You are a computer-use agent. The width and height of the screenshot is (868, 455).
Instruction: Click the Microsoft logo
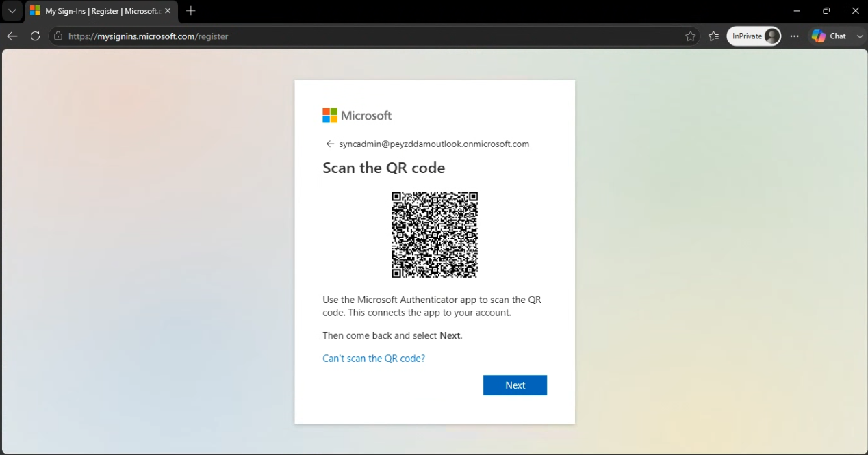(x=357, y=116)
